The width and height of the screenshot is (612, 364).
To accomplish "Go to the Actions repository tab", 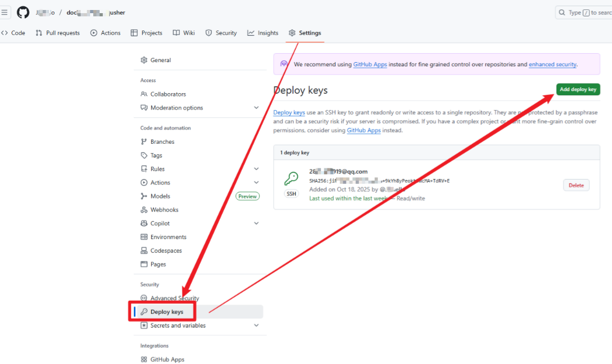I will (x=105, y=33).
